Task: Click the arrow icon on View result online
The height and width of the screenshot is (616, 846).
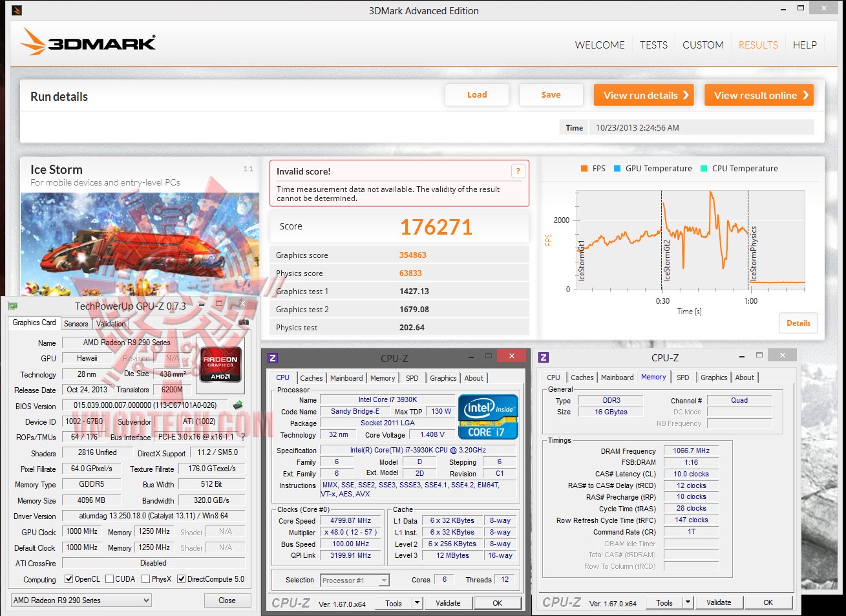Action: pyautogui.click(x=805, y=95)
